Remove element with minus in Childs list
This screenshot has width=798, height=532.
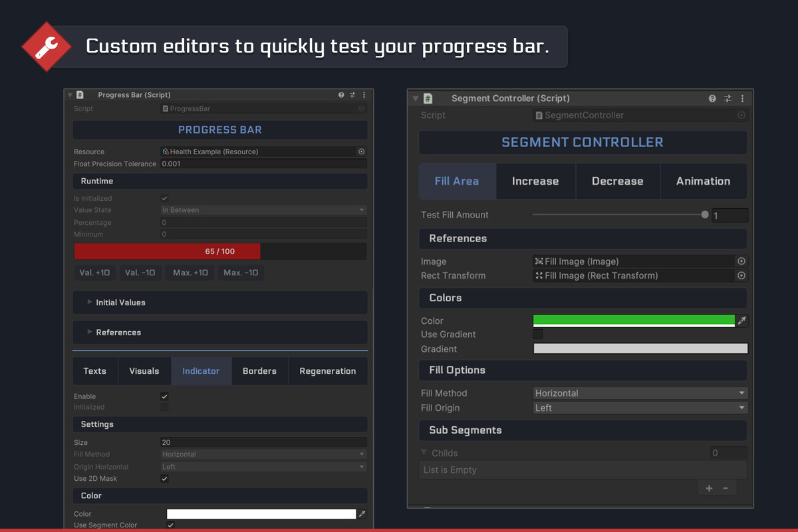point(726,488)
